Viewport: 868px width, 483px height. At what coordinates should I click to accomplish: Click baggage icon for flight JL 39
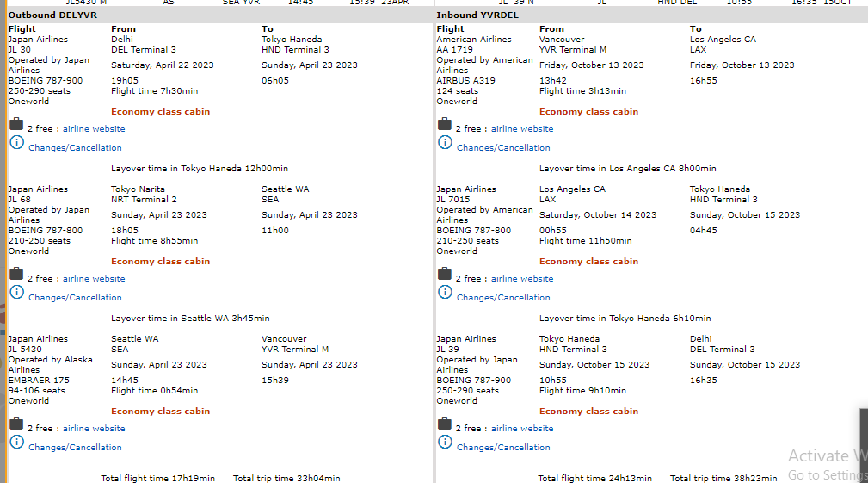(445, 424)
